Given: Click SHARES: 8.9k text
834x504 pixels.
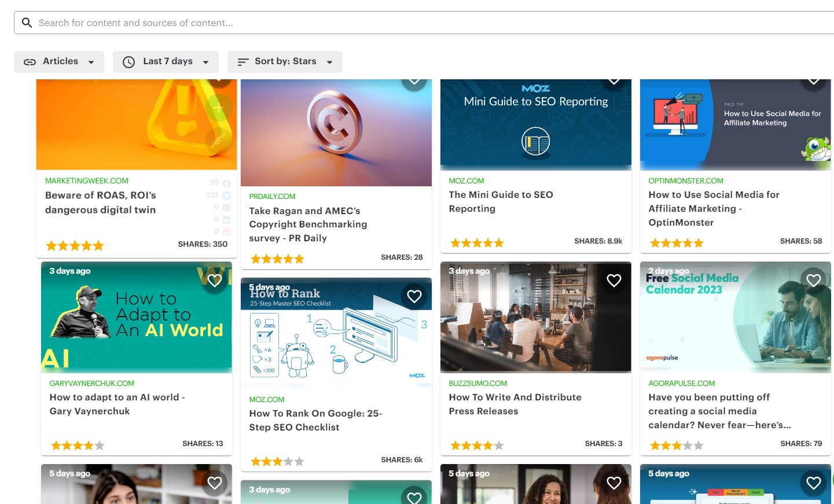Looking at the screenshot, I should click(x=598, y=241).
